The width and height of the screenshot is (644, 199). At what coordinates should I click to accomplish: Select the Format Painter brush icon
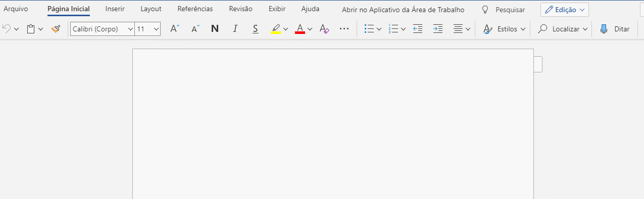coord(56,29)
